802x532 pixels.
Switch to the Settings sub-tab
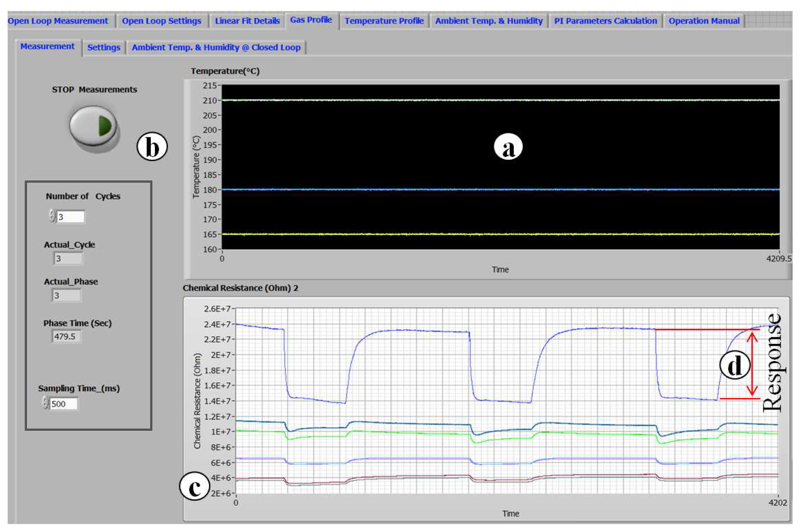pyautogui.click(x=104, y=48)
